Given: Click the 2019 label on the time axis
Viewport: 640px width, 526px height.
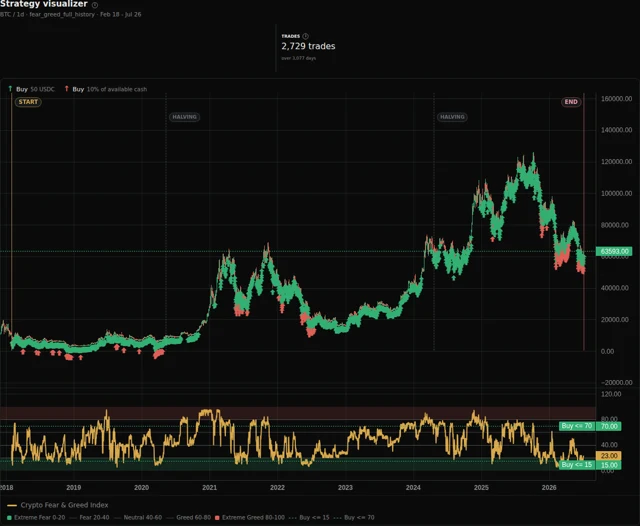Looking at the screenshot, I should [x=73, y=487].
